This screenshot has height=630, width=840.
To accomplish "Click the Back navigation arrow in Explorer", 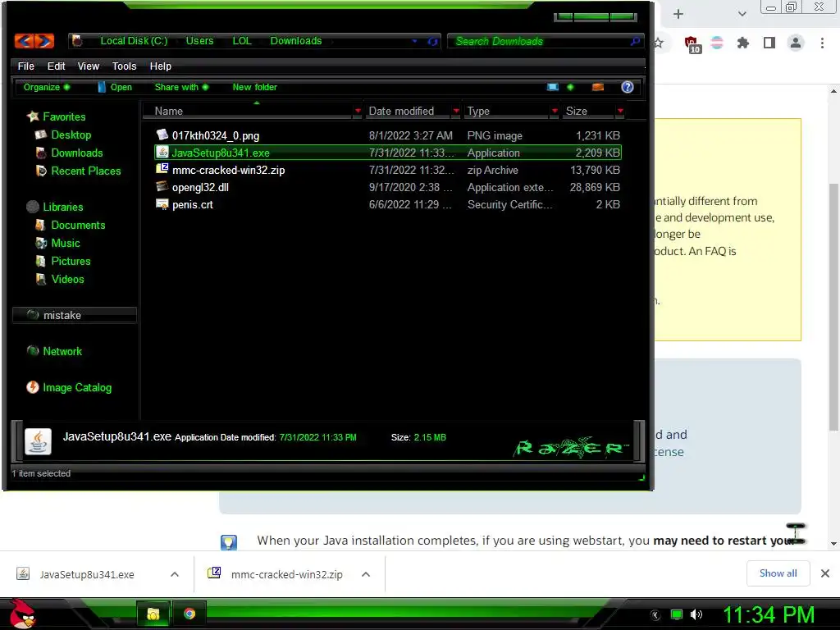I will (24, 41).
